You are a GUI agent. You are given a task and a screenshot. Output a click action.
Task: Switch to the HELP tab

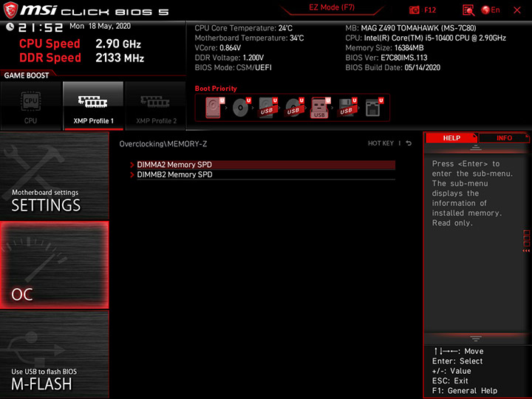[x=451, y=137]
